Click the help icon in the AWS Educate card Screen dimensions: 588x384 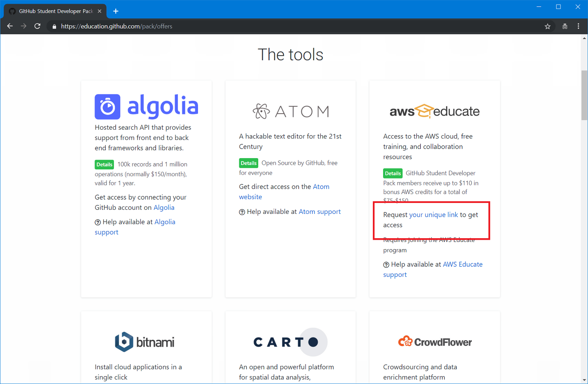click(386, 265)
